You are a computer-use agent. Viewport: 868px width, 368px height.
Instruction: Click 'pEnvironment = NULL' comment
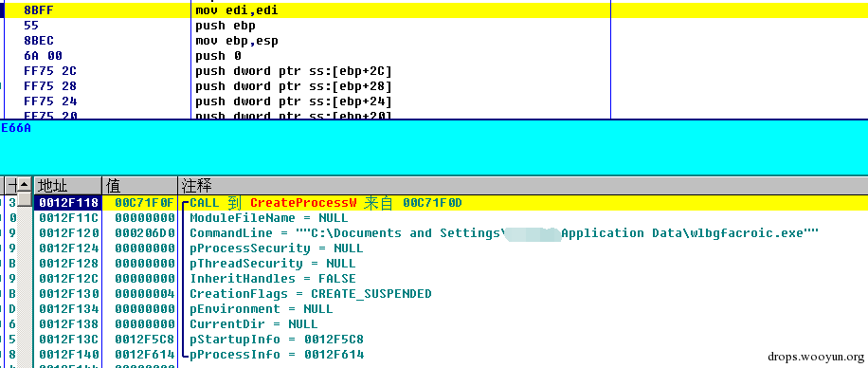(x=262, y=308)
